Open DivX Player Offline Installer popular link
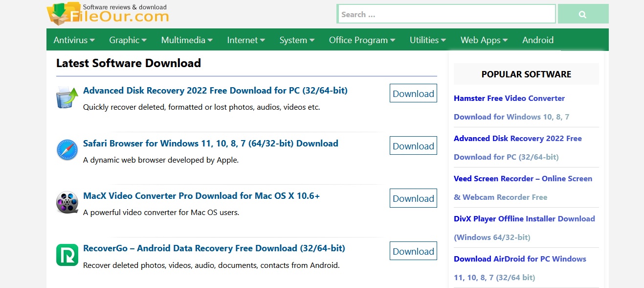 tap(524, 228)
